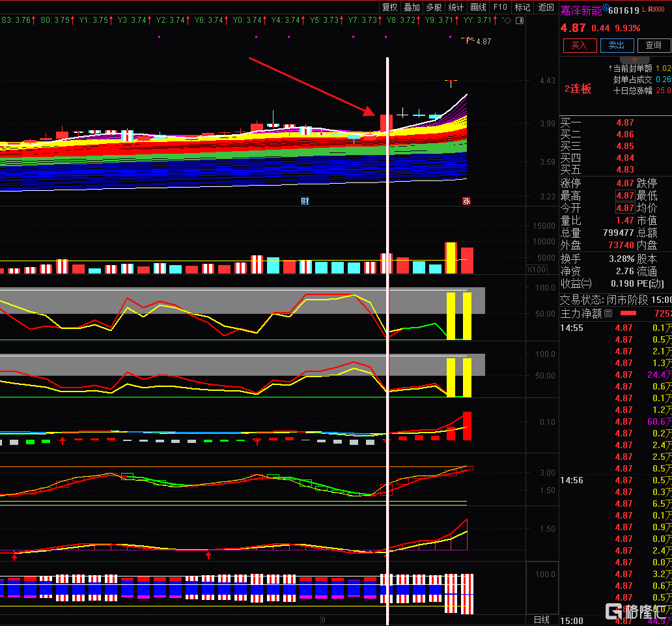Click the 买五 bid price 4.83
This screenshot has height=626, width=672.
coord(625,170)
